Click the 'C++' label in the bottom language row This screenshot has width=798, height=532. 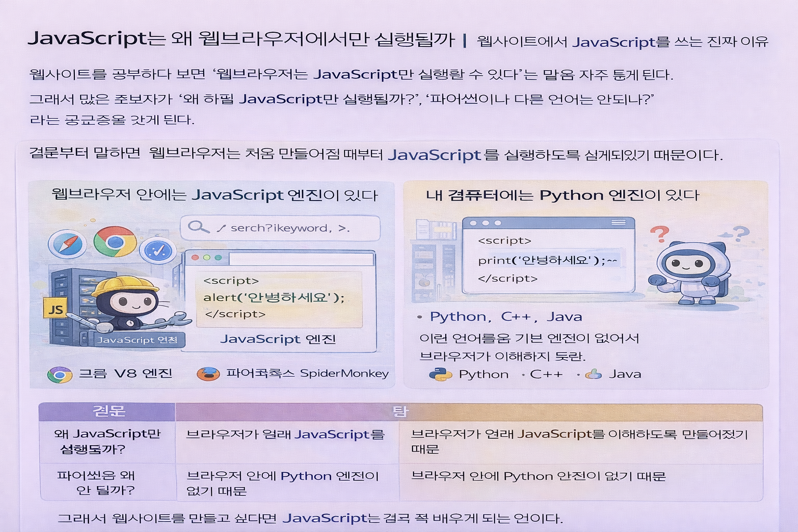coord(546,374)
